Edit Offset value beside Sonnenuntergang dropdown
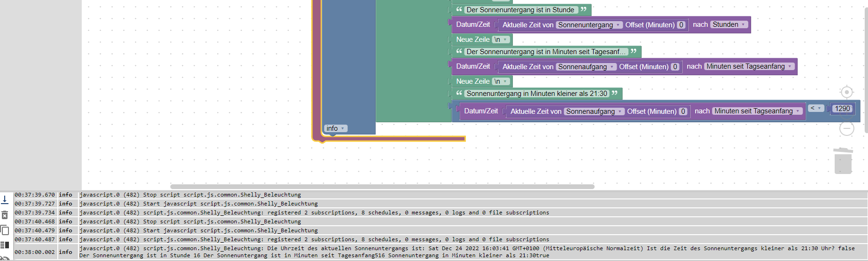This screenshot has width=868, height=261. tap(681, 25)
